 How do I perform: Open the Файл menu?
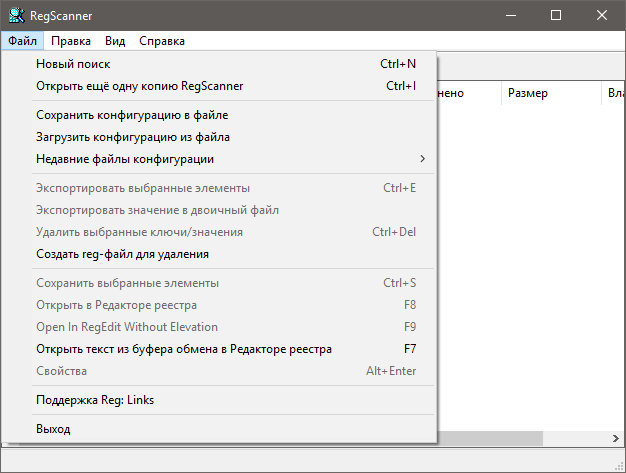click(22, 41)
